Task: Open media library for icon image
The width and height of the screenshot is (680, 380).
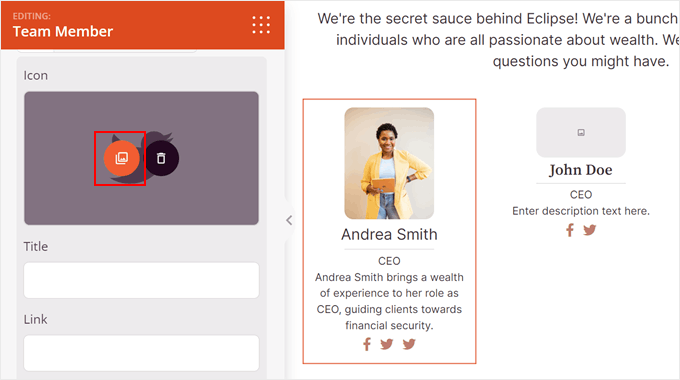Action: point(122,158)
